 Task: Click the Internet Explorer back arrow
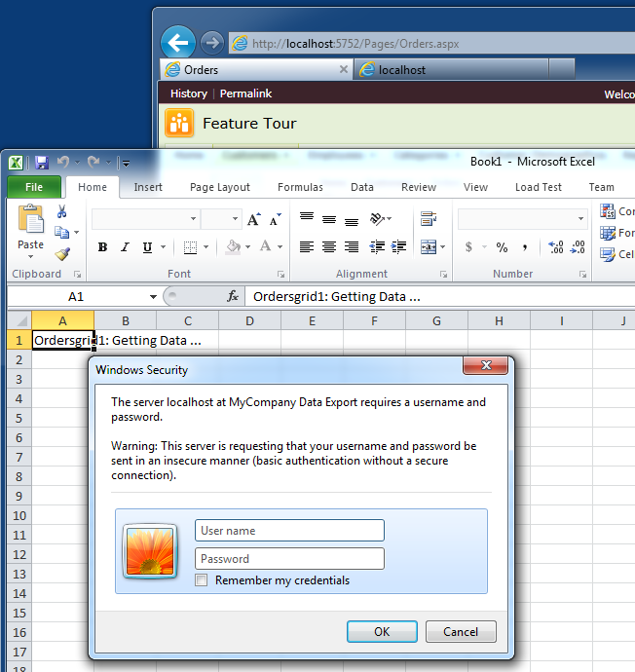tap(178, 42)
